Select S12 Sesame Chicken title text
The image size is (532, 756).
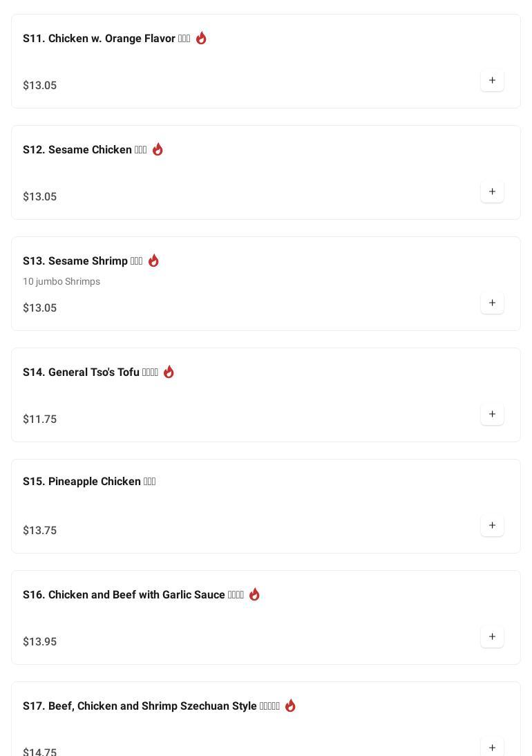tap(84, 150)
